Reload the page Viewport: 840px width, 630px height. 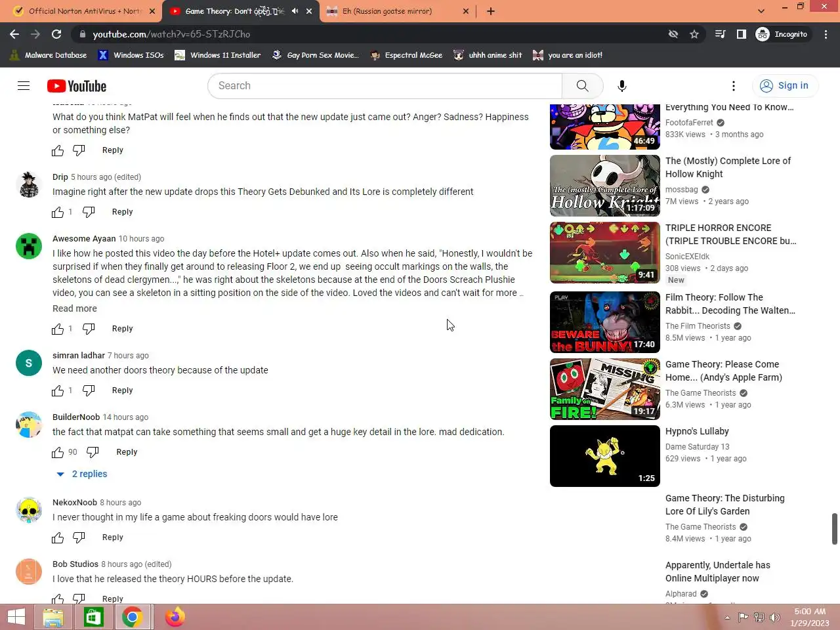56,34
